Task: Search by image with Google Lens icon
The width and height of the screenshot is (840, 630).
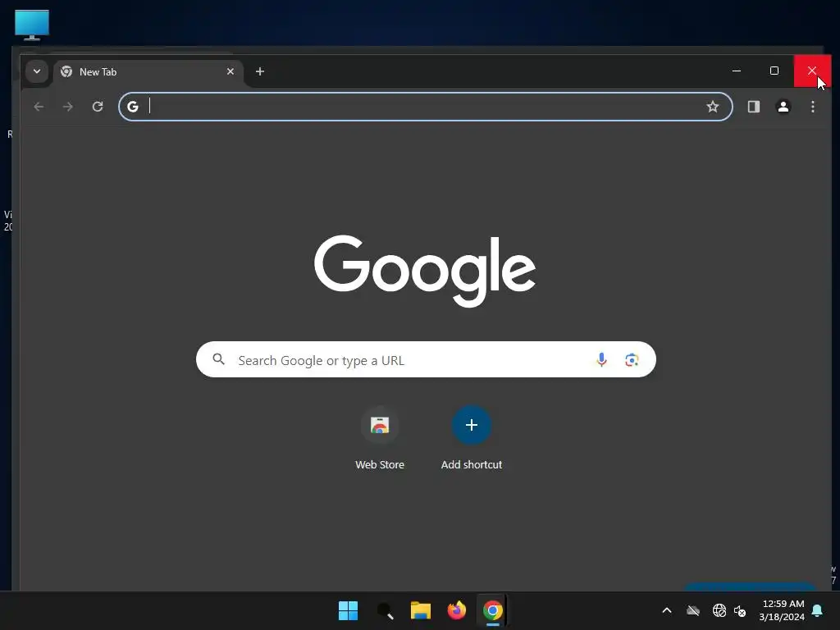Action: tap(632, 359)
